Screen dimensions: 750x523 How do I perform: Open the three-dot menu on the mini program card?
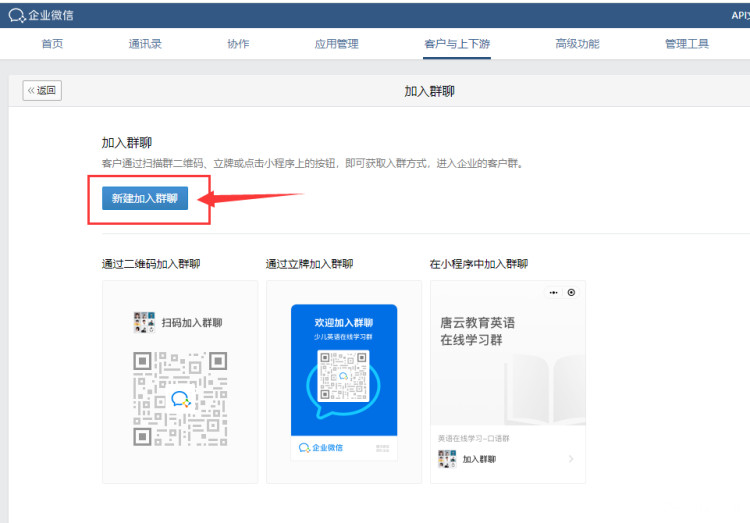tap(554, 293)
